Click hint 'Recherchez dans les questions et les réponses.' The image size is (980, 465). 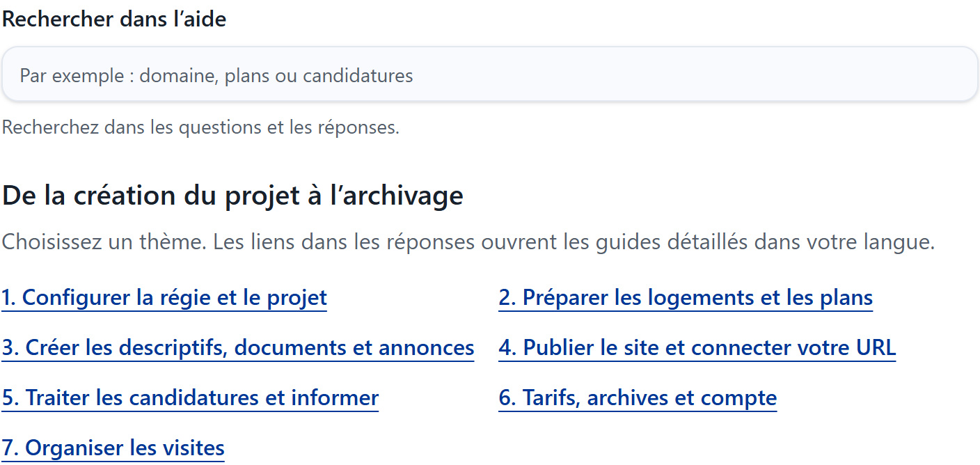[x=201, y=128]
